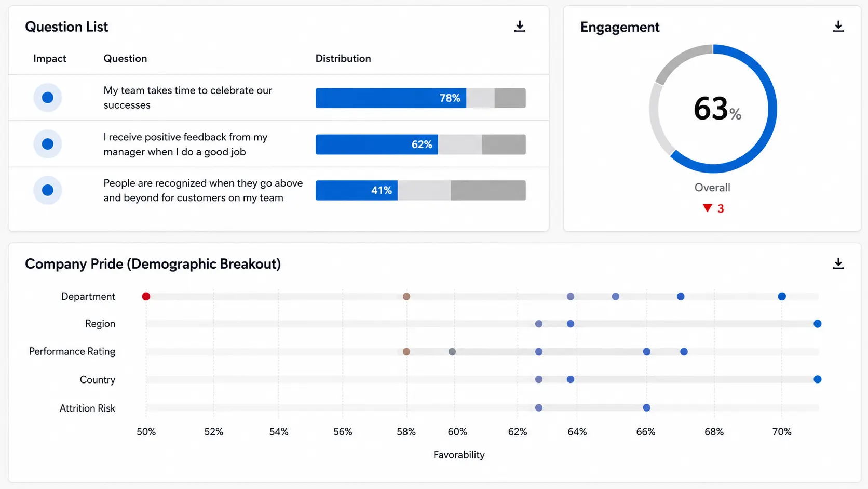The width and height of the screenshot is (868, 489).
Task: Click the Distribution column header
Action: pyautogui.click(x=343, y=59)
